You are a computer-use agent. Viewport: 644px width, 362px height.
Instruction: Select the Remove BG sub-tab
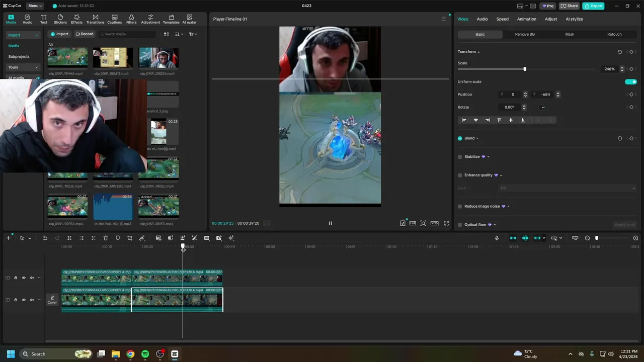tap(525, 34)
